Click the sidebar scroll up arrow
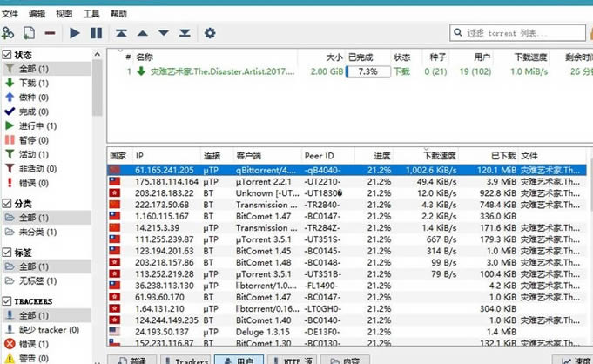 [x=98, y=55]
